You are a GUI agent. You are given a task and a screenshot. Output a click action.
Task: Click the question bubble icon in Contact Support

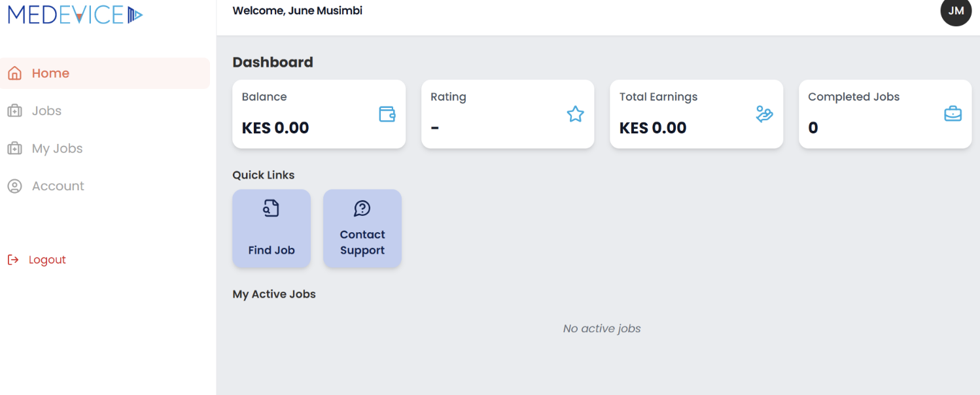[x=362, y=209]
